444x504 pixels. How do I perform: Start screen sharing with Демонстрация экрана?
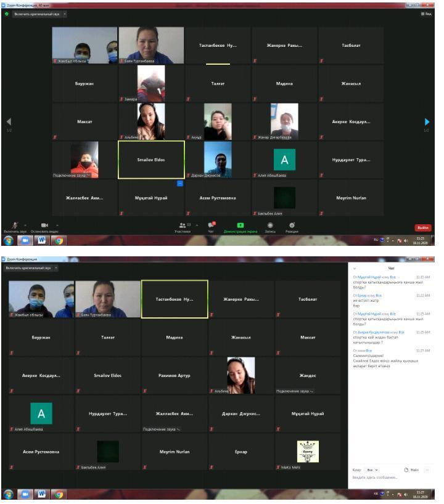[x=240, y=227]
